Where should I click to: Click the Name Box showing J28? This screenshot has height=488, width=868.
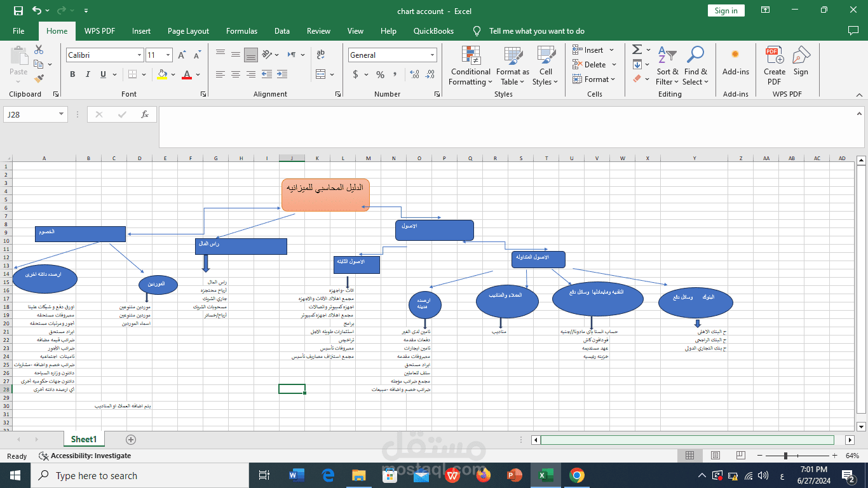(35, 114)
